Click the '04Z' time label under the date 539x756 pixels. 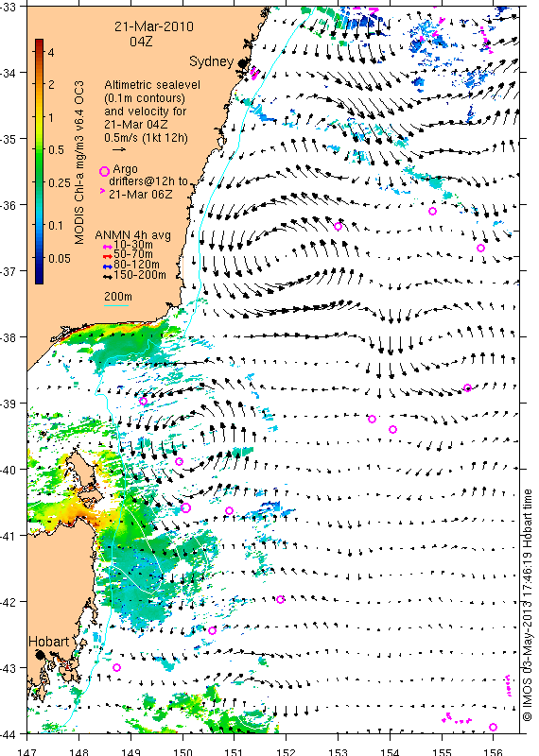coord(141,42)
